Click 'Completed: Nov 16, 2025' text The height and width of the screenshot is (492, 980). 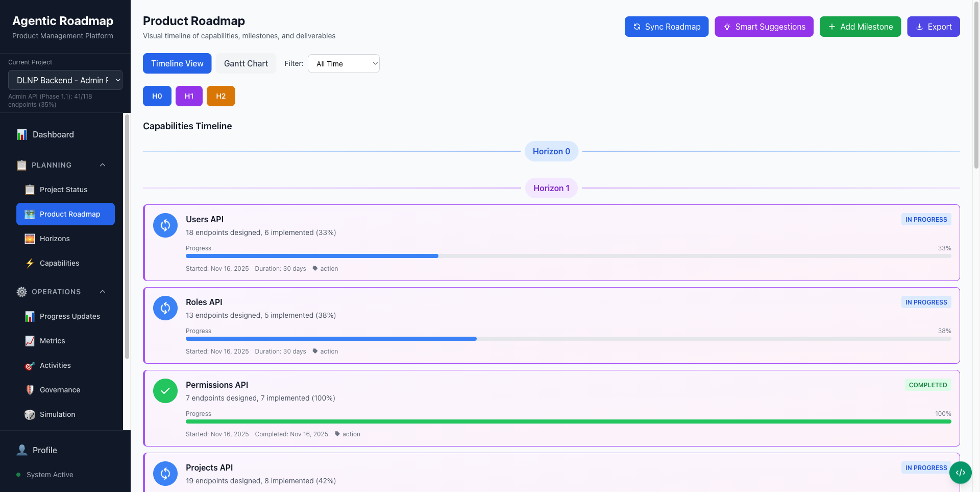pos(291,434)
